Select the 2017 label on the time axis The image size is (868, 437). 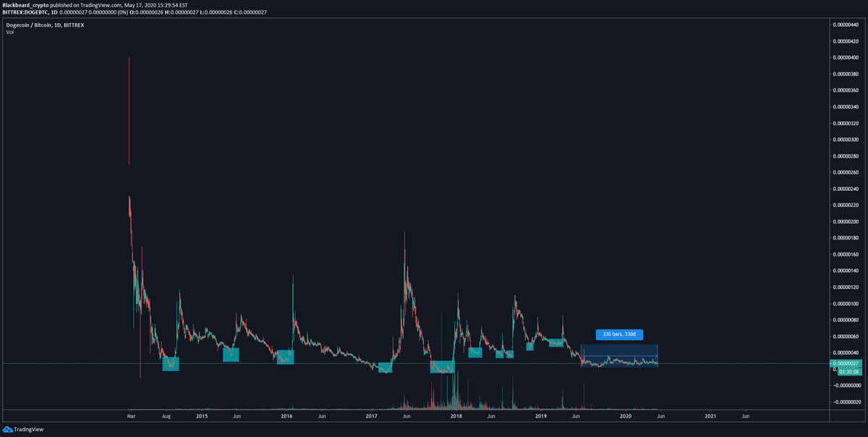pos(372,417)
